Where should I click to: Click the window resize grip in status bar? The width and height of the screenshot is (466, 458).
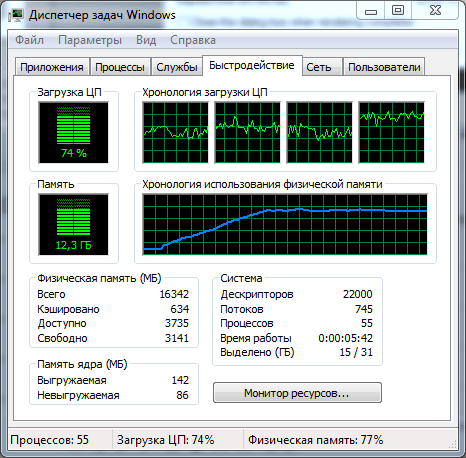[453, 444]
